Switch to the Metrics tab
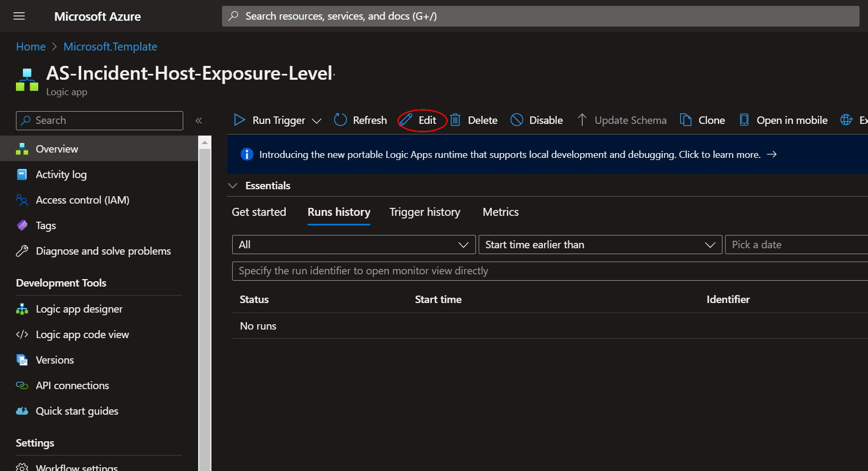868x471 pixels. [500, 212]
